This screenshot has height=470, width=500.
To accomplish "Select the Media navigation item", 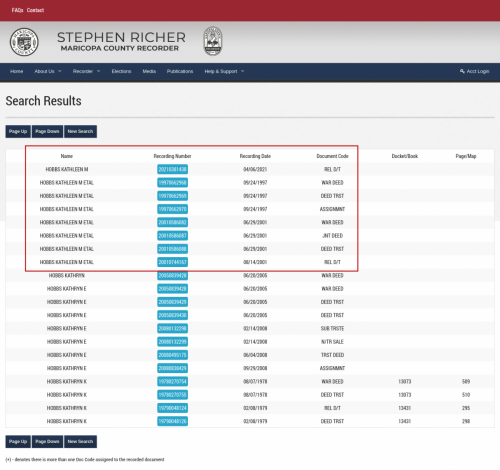I will 149,71.
